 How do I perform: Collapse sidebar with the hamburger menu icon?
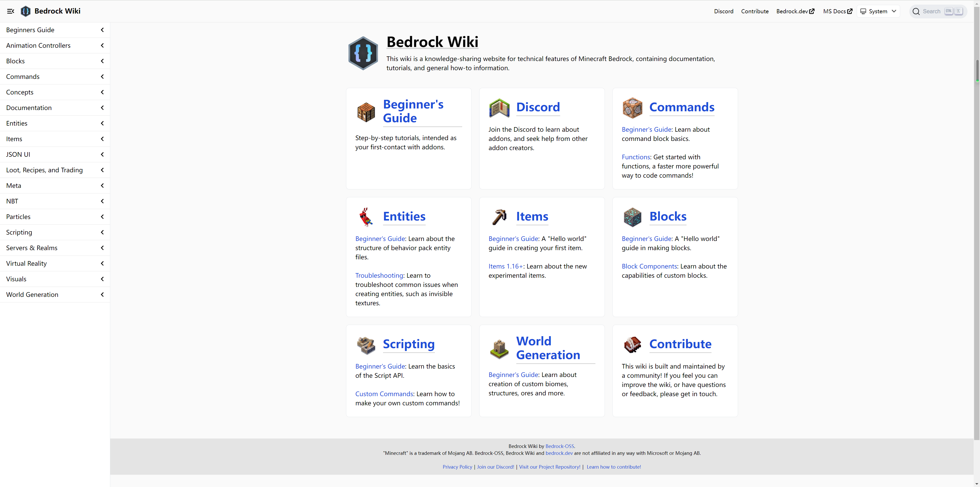(x=11, y=11)
